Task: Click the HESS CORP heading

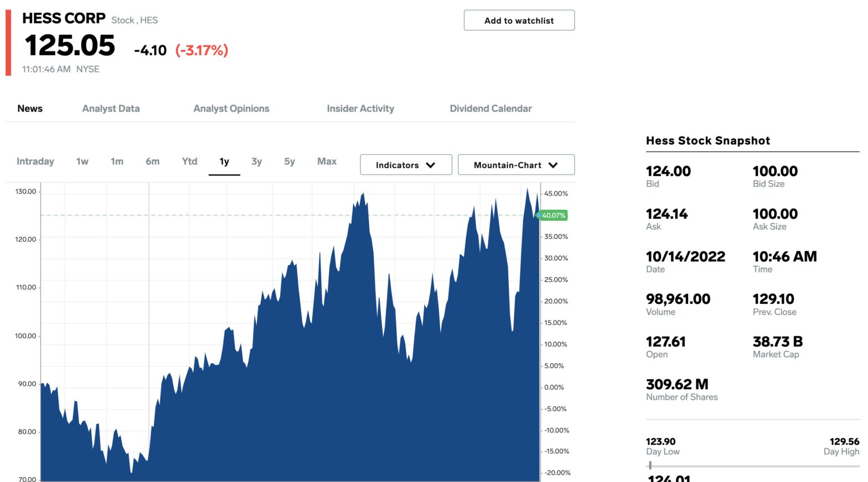Action: tap(64, 18)
